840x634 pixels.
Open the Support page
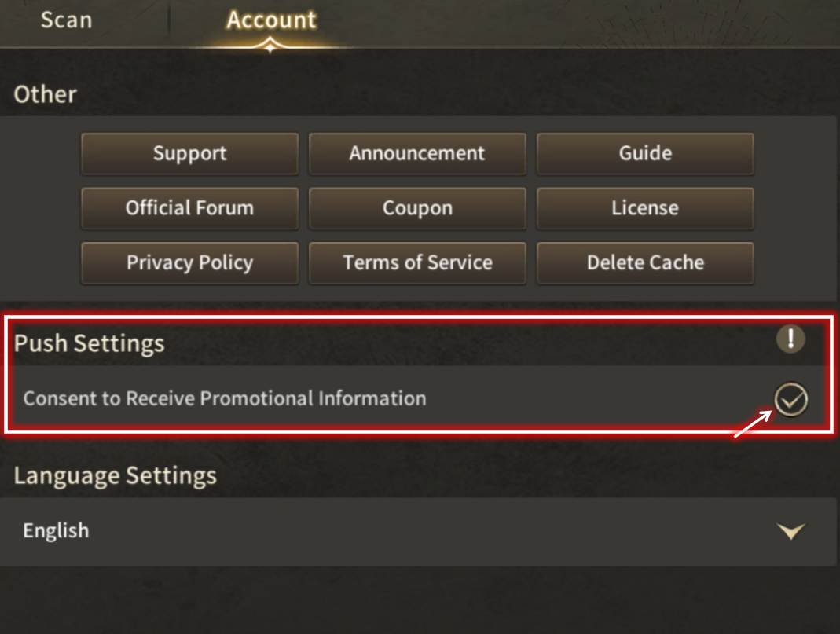coord(189,154)
